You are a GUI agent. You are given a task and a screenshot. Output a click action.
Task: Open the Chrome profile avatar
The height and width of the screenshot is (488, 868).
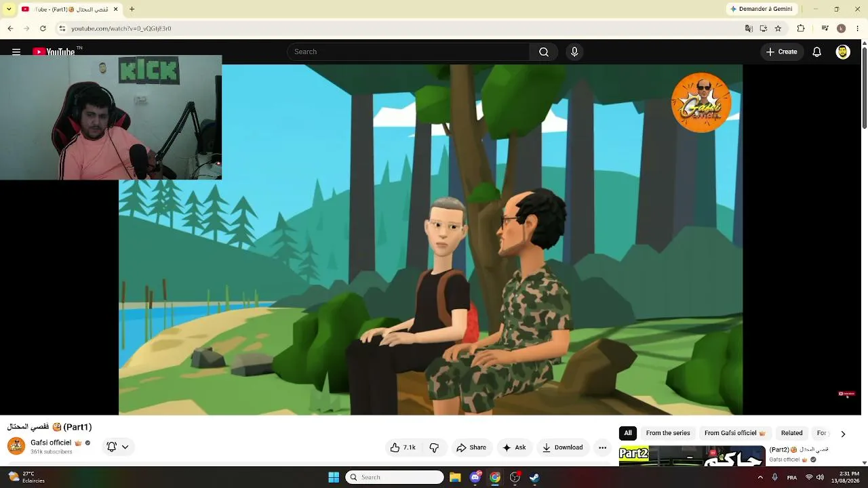(841, 28)
